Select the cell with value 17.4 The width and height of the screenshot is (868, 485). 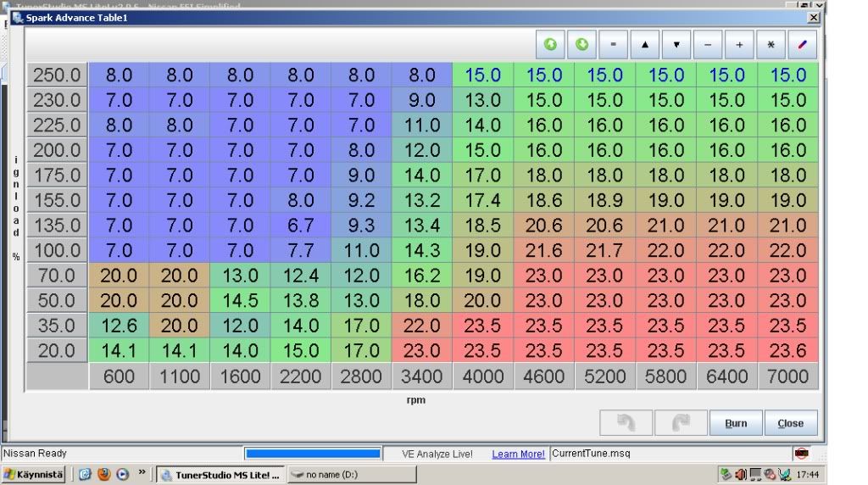coord(482,200)
